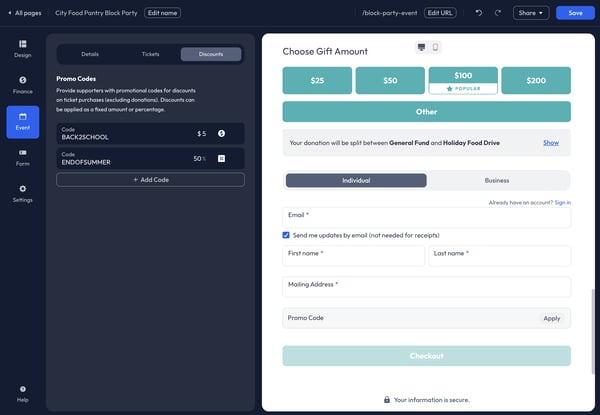Select the Business donor type
The image size is (600, 415).
click(x=497, y=181)
